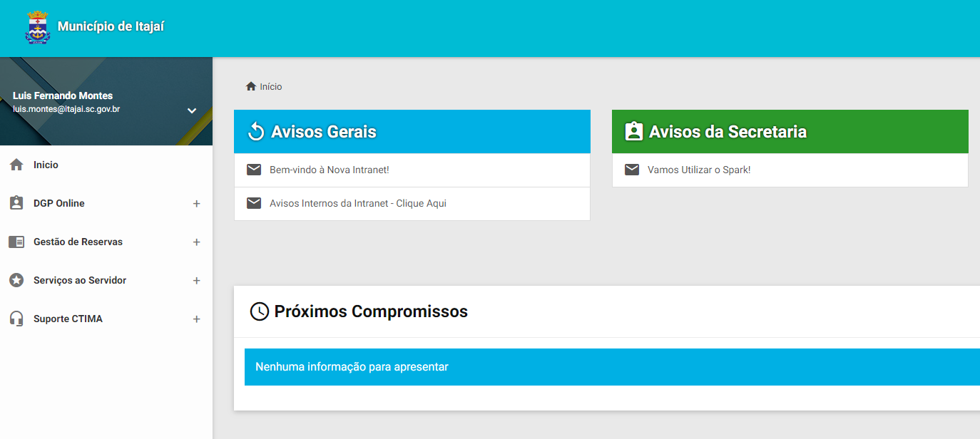Expand the DGP Online submenu
This screenshot has width=980, height=439.
point(196,204)
